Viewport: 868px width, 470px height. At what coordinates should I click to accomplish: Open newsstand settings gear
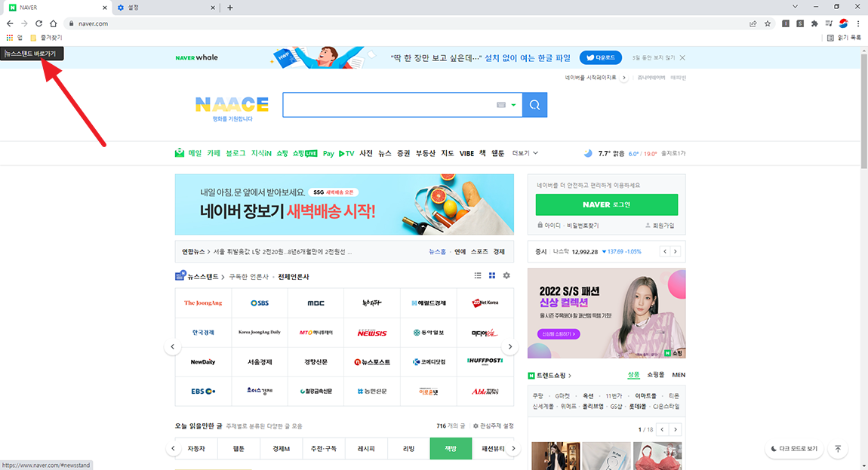click(506, 275)
